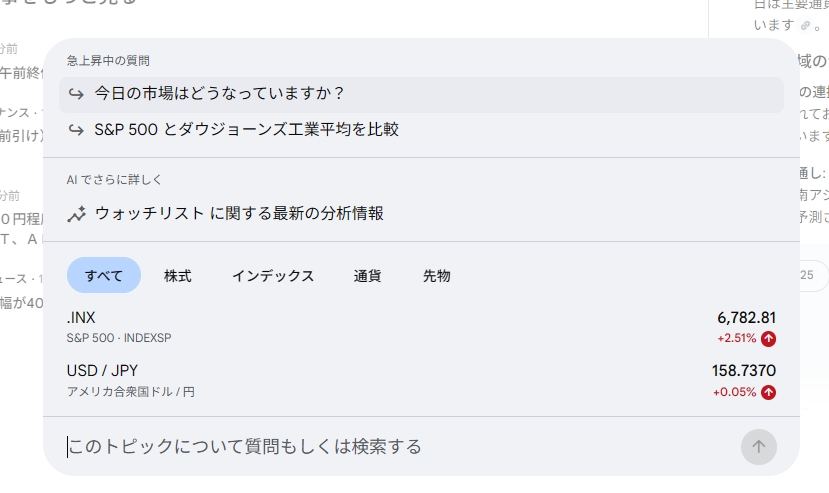Click the sparkle AI icon beside ウォッチリスト

76,214
